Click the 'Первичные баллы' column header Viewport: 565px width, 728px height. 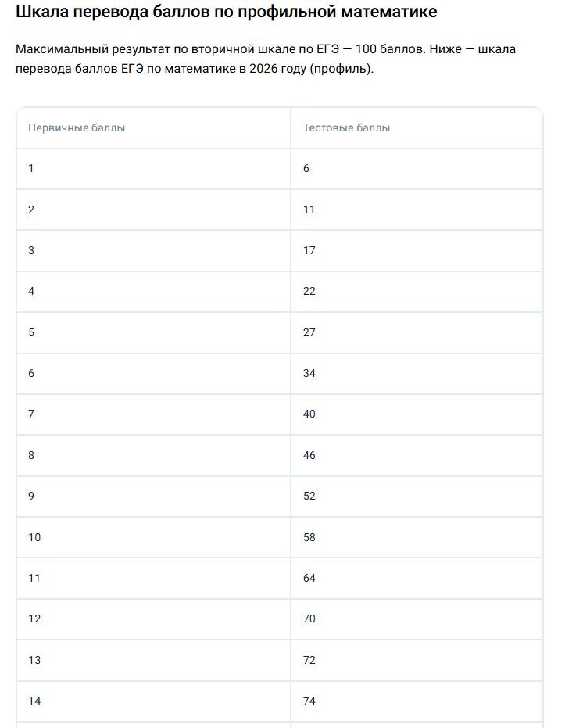click(153, 128)
